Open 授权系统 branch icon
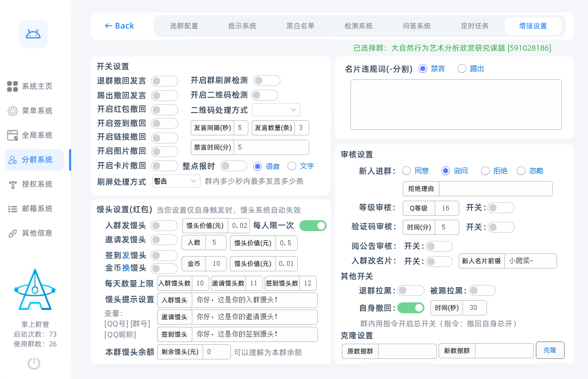Image resolution: width=588 pixels, height=379 pixels. [12, 184]
